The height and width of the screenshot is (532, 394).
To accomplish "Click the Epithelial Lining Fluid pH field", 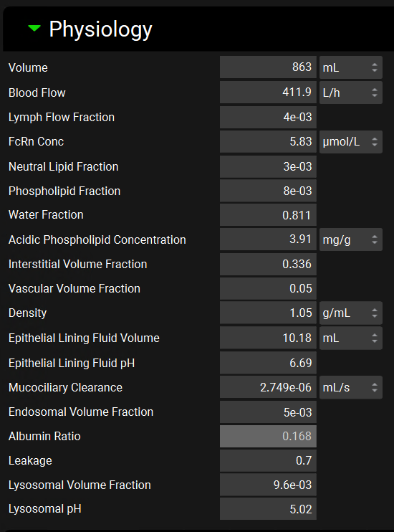I will pos(268,363).
